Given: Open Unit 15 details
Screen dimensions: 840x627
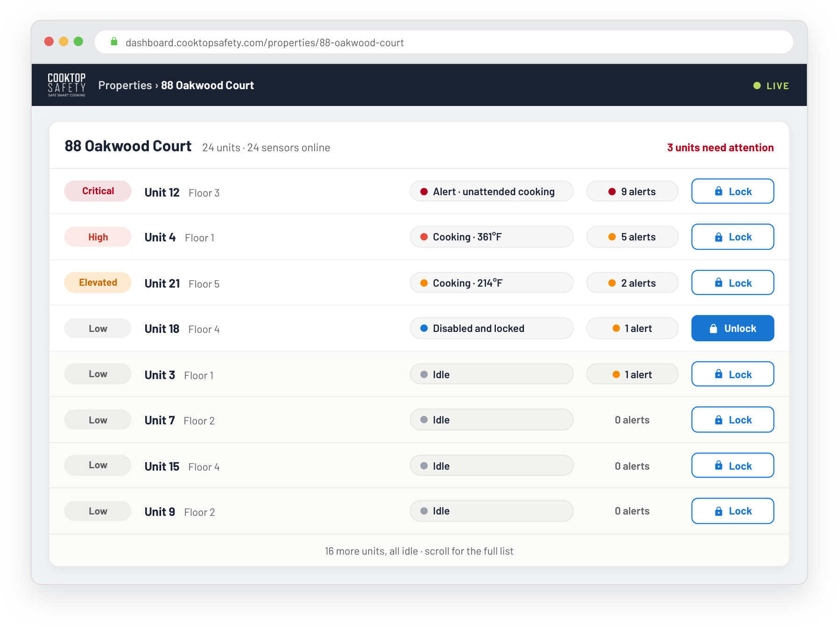Looking at the screenshot, I should [x=162, y=466].
